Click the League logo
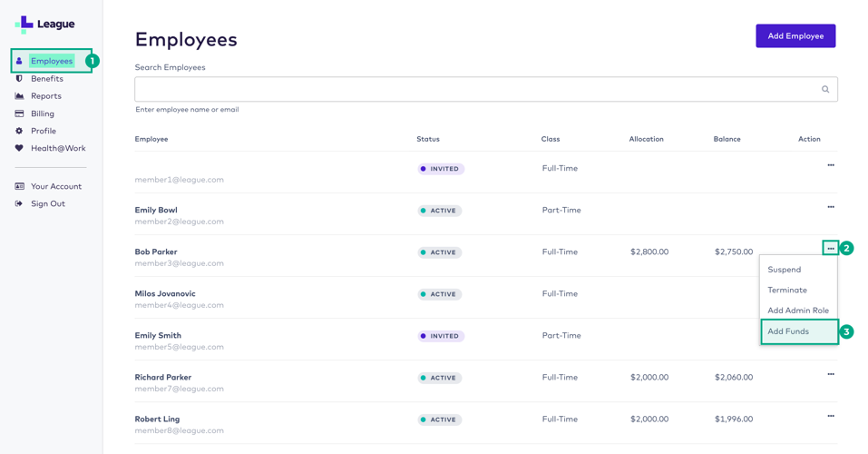Screen dimensions: 868x454 44,25
